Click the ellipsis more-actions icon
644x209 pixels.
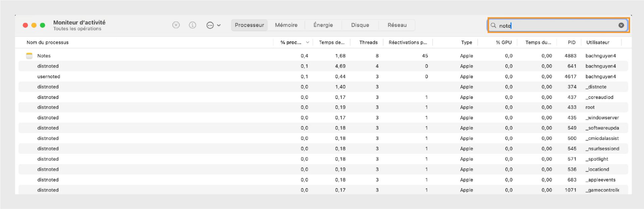210,25
